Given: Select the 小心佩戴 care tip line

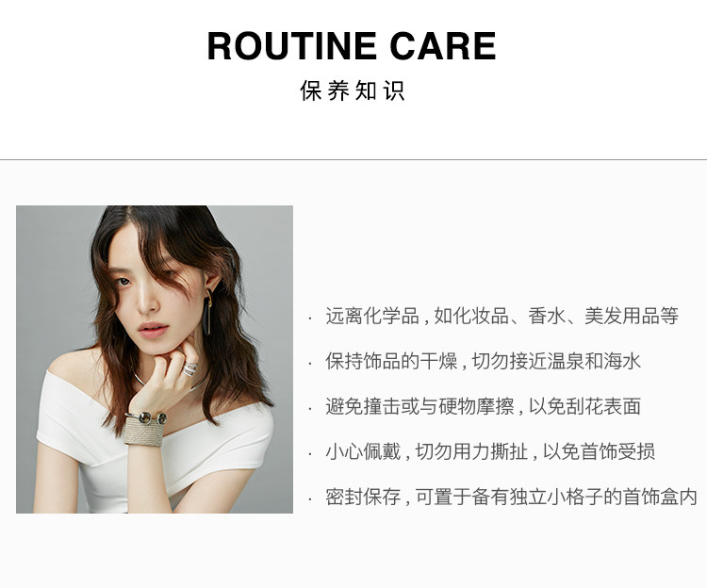Looking at the screenshot, I should point(490,451).
